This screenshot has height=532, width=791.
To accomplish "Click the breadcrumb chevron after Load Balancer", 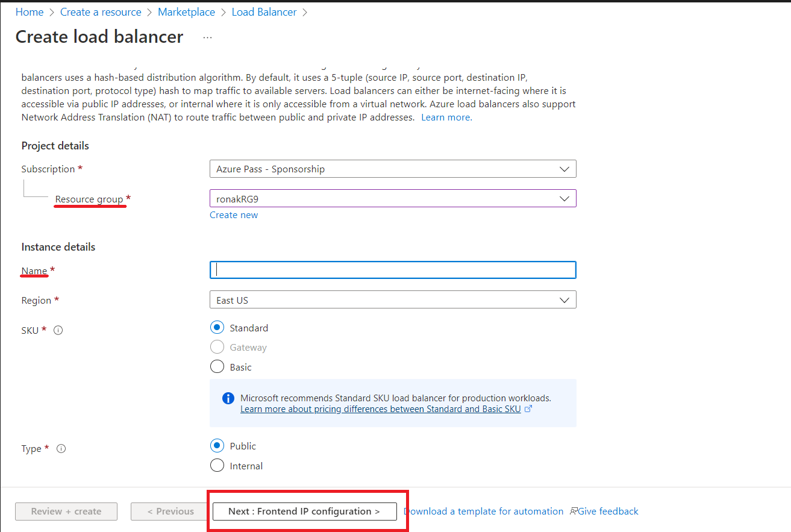I will (305, 11).
